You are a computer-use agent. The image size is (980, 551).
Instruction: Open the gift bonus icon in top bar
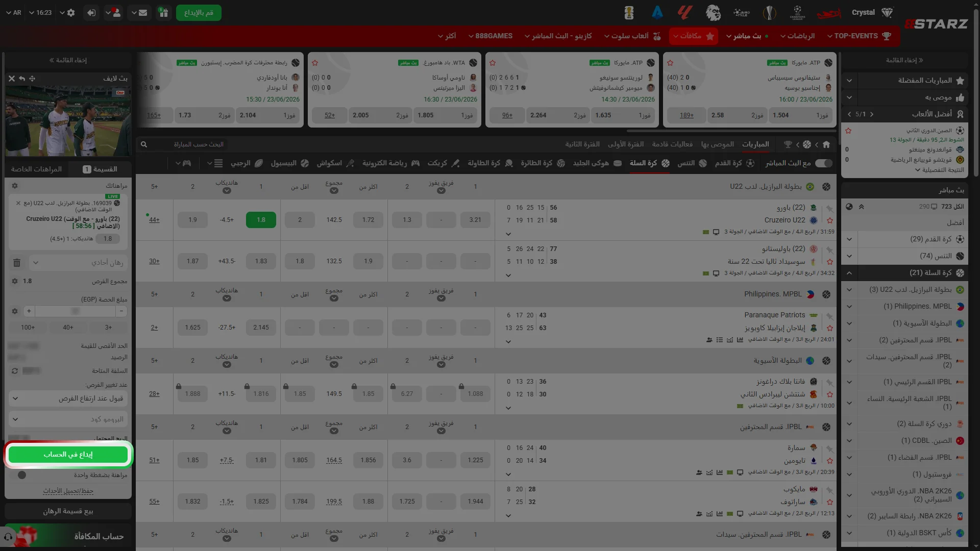pyautogui.click(x=163, y=13)
